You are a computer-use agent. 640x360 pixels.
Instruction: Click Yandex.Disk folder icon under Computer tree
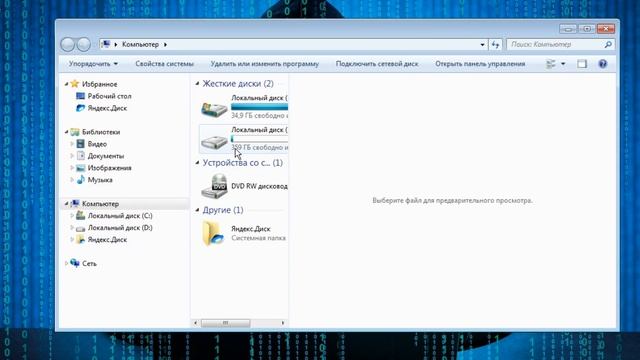click(x=80, y=240)
